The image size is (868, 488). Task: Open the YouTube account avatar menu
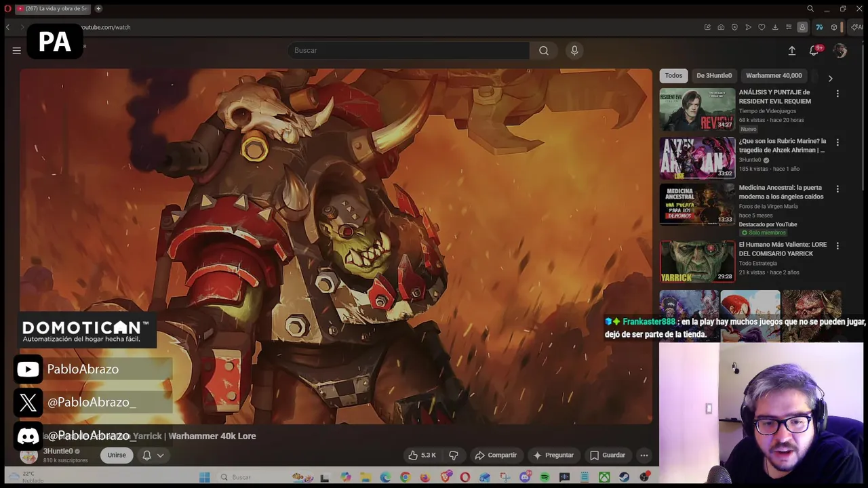840,51
